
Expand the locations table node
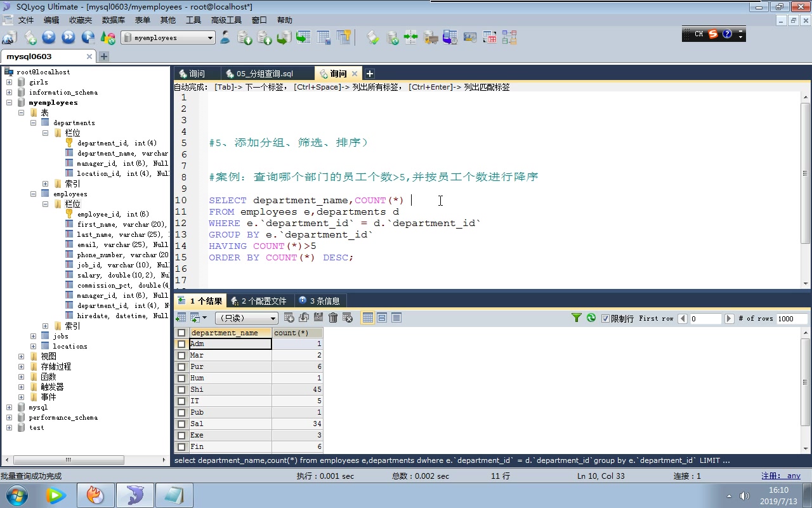point(33,346)
